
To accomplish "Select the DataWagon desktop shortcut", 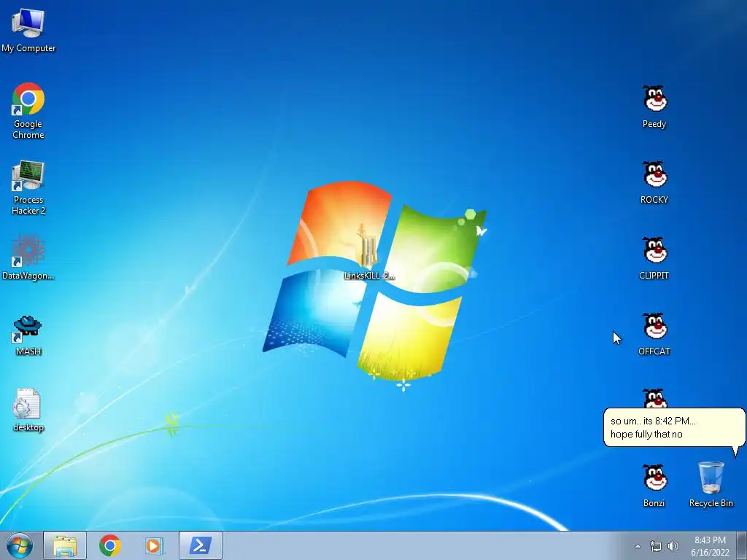I will point(28,257).
